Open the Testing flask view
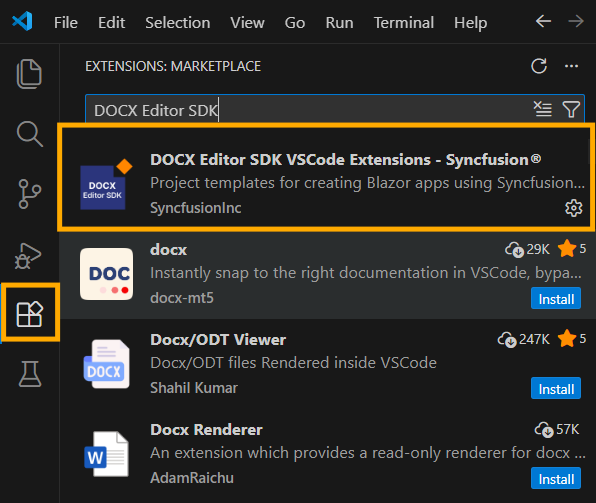The width and height of the screenshot is (596, 503). click(30, 374)
